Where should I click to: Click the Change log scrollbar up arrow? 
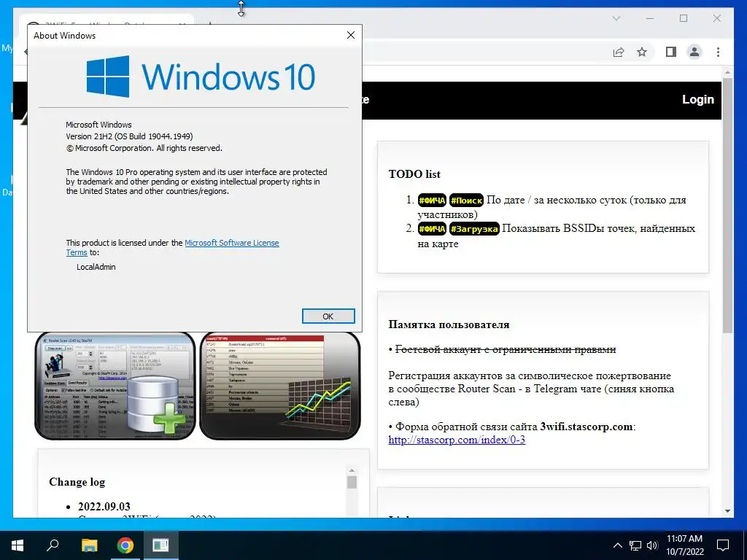(352, 470)
